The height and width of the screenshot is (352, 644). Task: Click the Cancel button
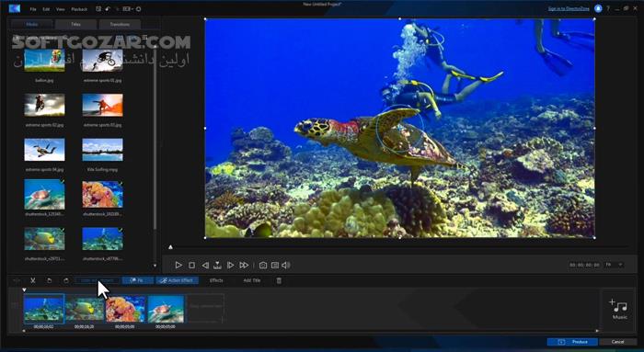pos(617,342)
